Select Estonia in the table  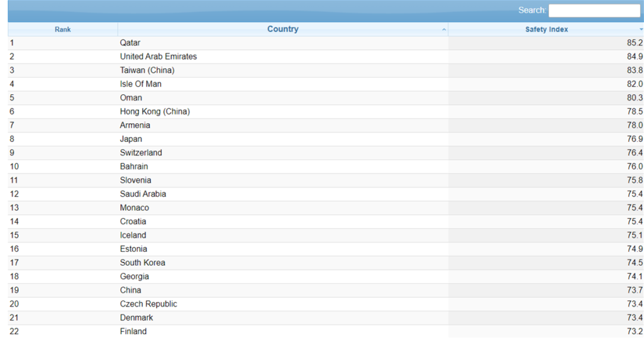pos(133,249)
